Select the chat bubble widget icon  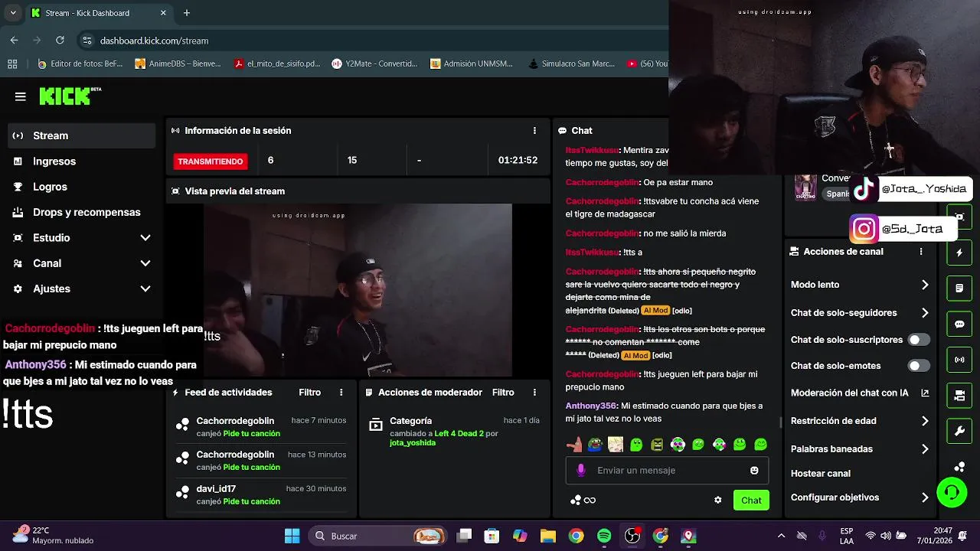[x=959, y=324]
